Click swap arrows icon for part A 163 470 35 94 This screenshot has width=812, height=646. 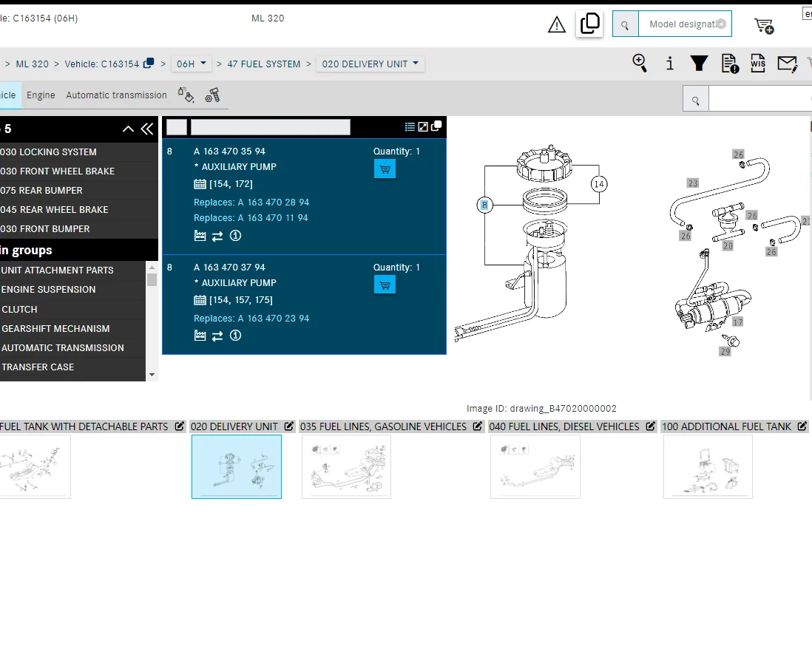point(217,236)
